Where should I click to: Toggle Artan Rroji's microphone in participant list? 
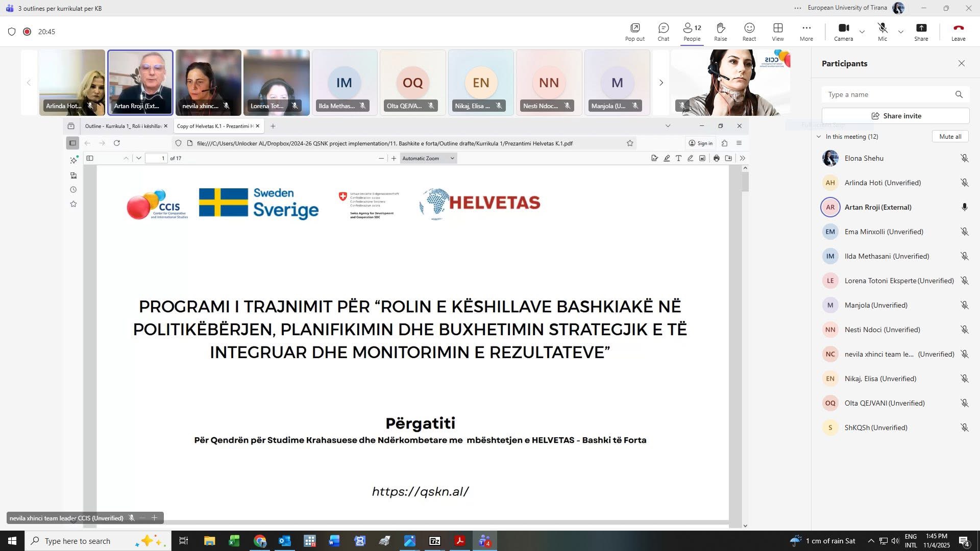click(x=964, y=207)
